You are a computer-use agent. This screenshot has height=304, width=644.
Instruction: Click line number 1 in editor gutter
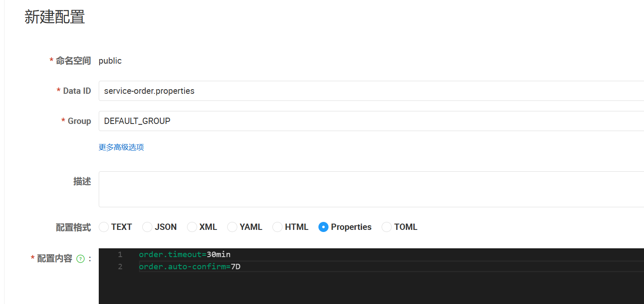[120, 255]
